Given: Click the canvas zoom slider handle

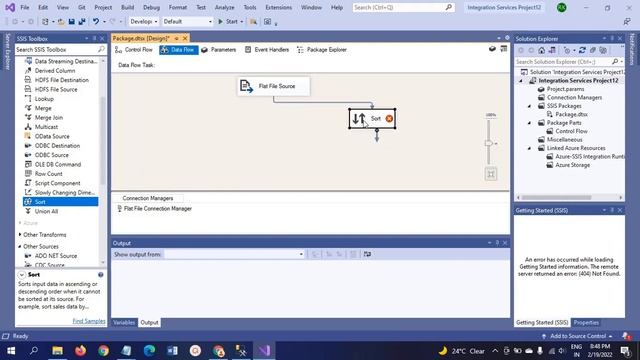Looking at the screenshot, I should coord(489,143).
